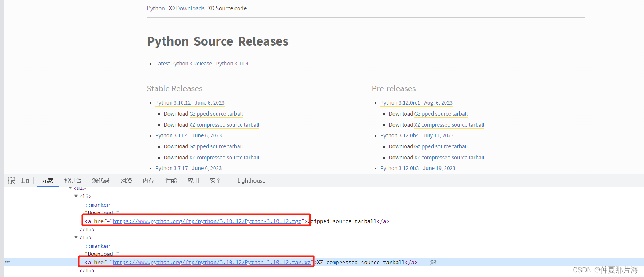Toggle the device toolbar icon
The width and height of the screenshot is (644, 277).
click(25, 181)
